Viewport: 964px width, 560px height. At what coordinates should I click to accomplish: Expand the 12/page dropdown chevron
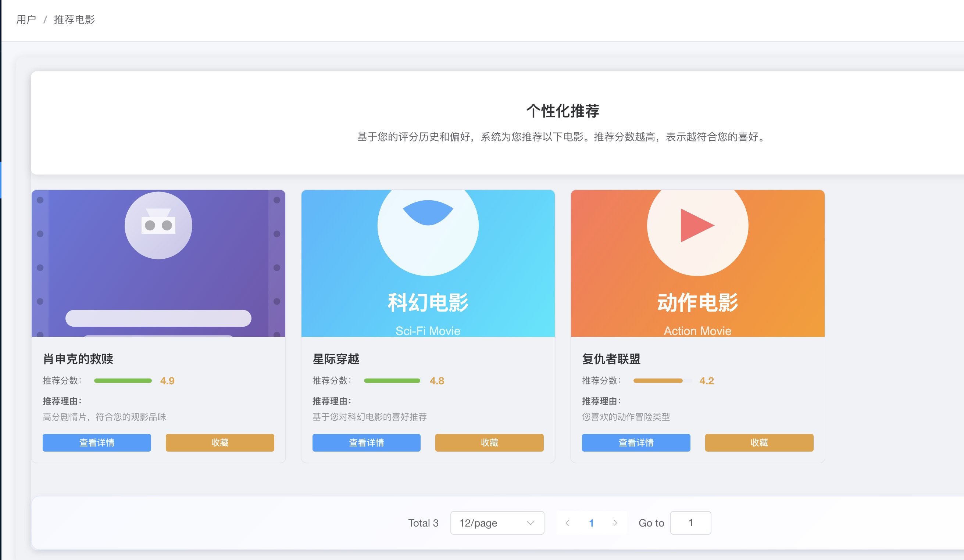pyautogui.click(x=530, y=523)
